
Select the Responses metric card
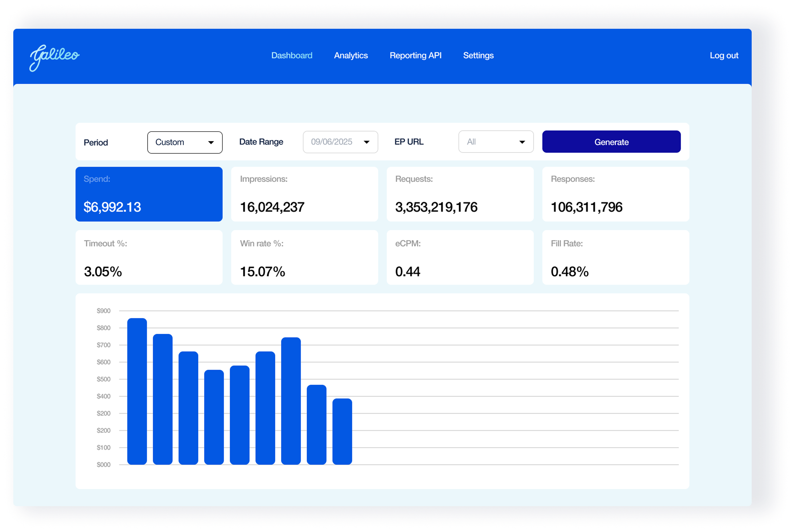[x=616, y=194]
